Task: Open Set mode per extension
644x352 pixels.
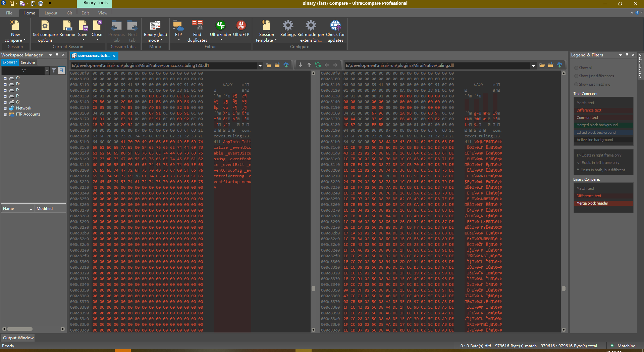Action: (311, 31)
